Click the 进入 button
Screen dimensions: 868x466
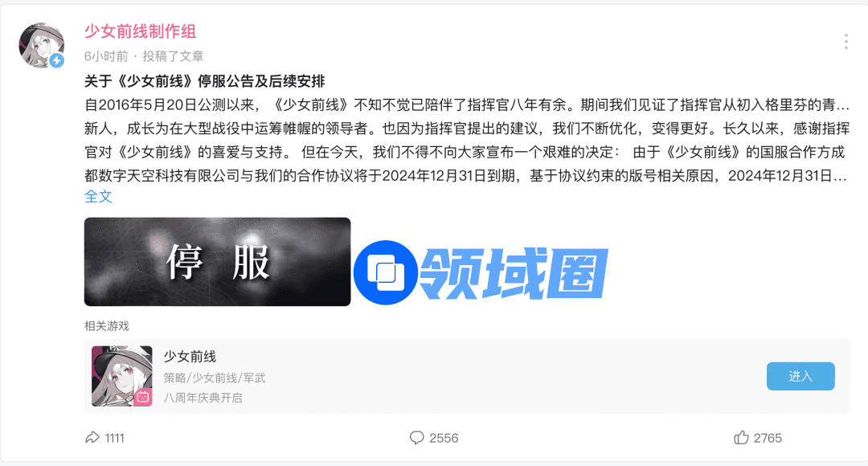pyautogui.click(x=800, y=376)
